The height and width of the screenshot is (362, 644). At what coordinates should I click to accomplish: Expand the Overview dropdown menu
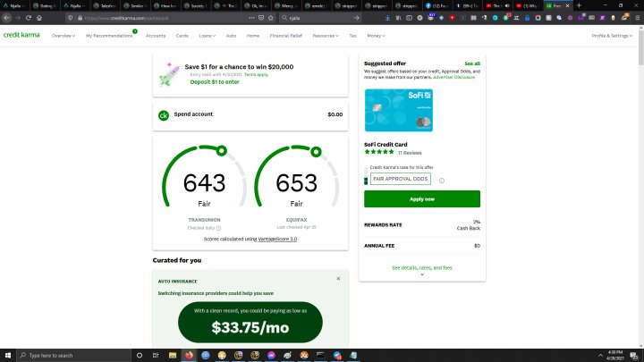click(64, 36)
